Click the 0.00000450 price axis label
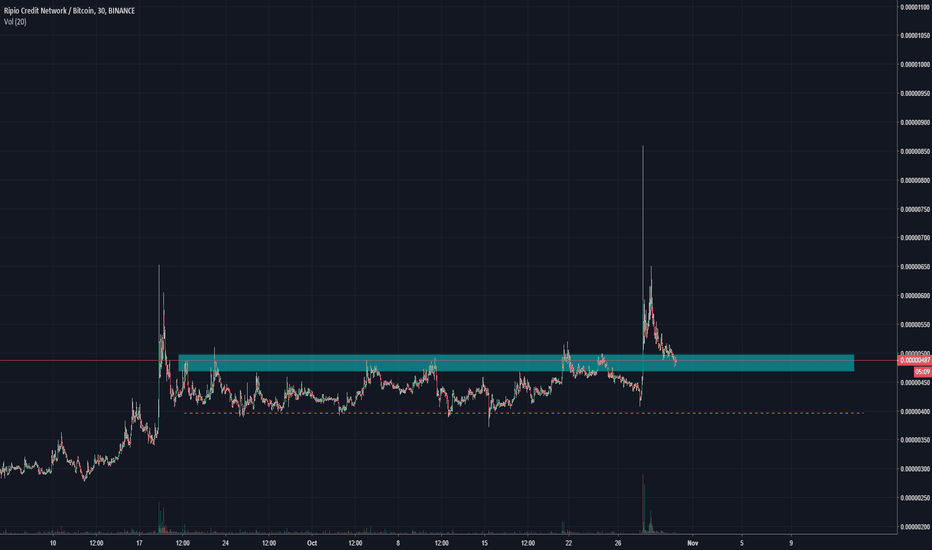The height and width of the screenshot is (550, 932). tap(915, 382)
